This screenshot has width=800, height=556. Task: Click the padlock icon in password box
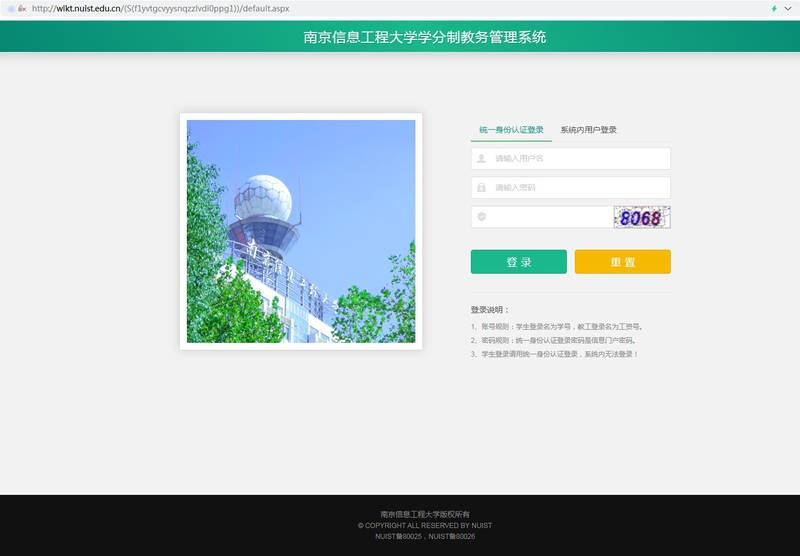[481, 187]
